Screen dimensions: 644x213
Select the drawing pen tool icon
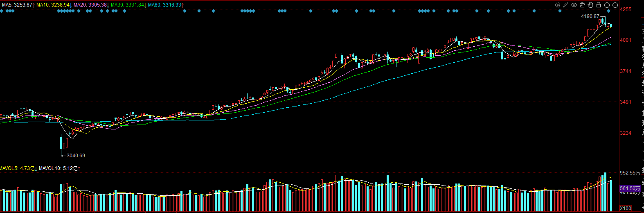(x=565, y=5)
